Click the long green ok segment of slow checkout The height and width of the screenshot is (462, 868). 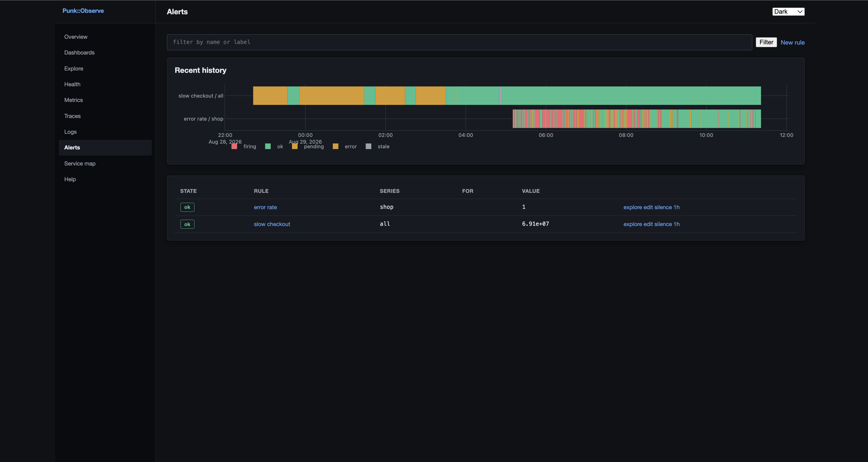[631, 96]
